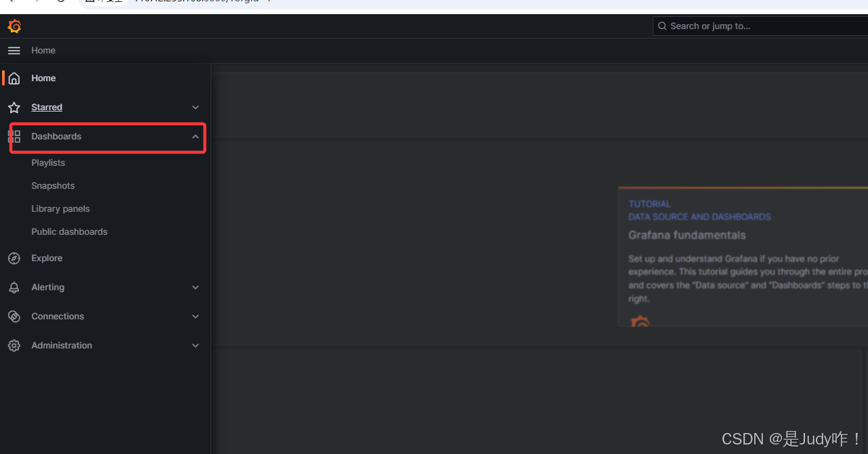Click the Grafana logo icon
Screen dimensions: 868x454
coord(14,26)
